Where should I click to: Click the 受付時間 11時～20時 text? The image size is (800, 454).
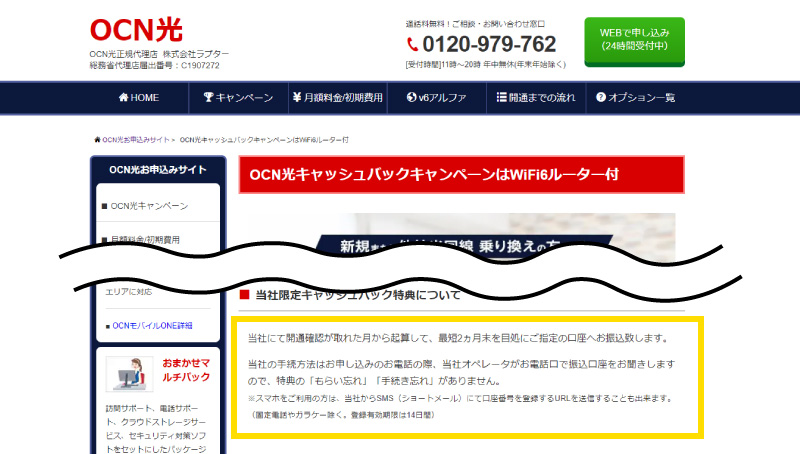[485, 65]
